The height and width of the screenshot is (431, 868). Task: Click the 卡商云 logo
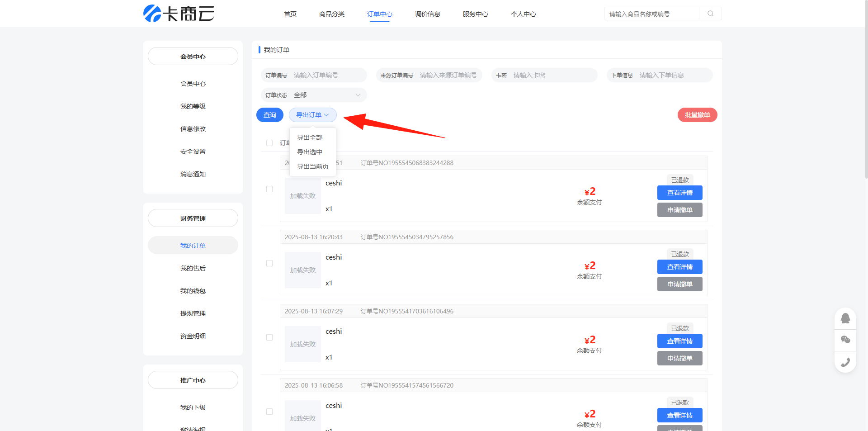tap(179, 14)
